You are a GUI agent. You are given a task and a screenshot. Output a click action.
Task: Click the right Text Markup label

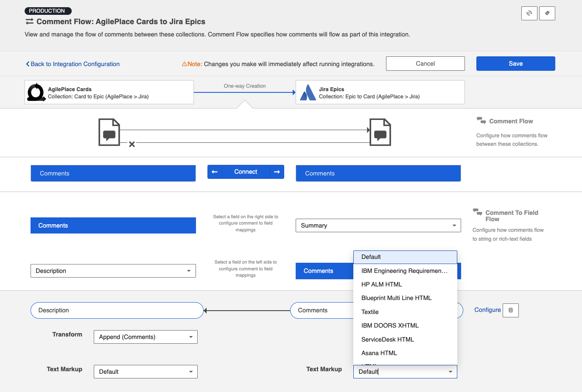[x=324, y=369]
